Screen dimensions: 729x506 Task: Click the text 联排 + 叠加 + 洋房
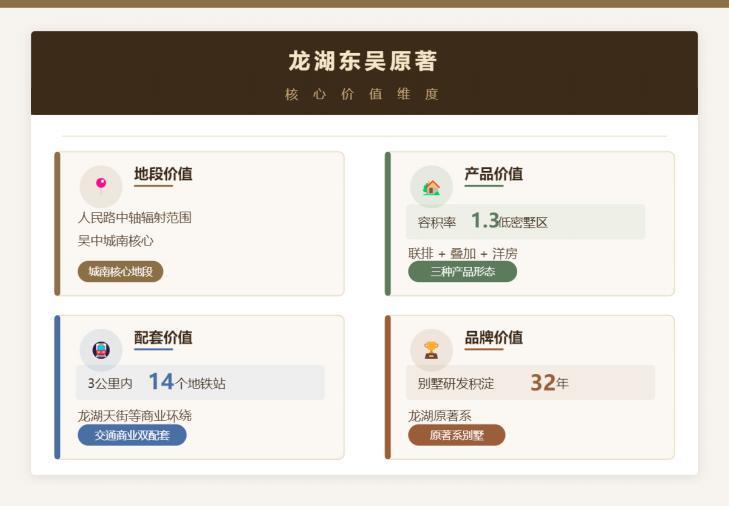[463, 254]
